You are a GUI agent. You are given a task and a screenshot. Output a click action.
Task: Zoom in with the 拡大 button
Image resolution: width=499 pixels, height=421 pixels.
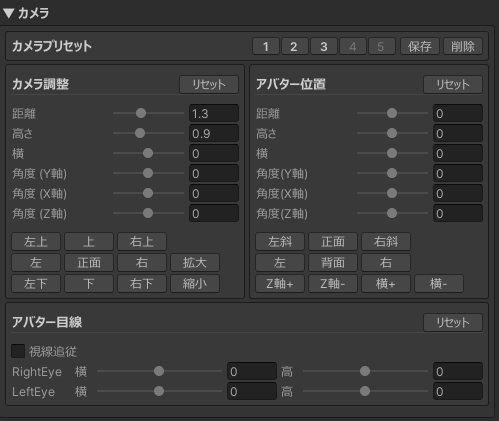pos(195,263)
